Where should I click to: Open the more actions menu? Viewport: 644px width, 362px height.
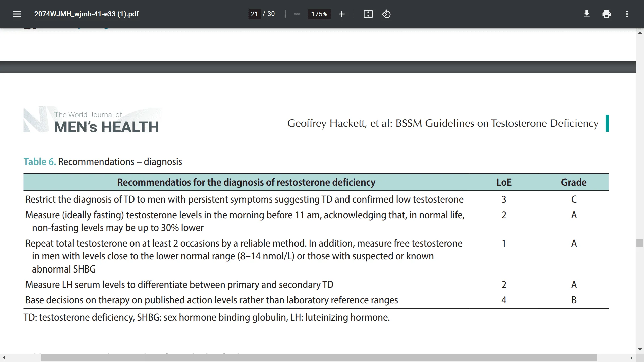tap(627, 14)
